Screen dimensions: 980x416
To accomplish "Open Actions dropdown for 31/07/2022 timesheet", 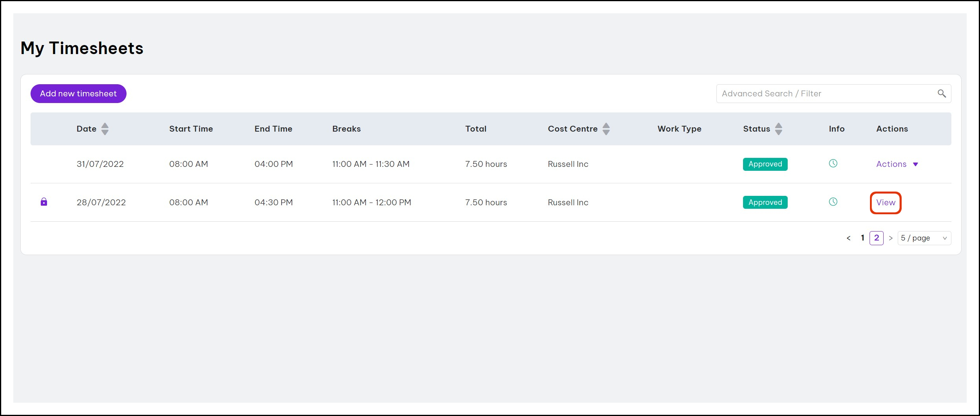I will (897, 164).
